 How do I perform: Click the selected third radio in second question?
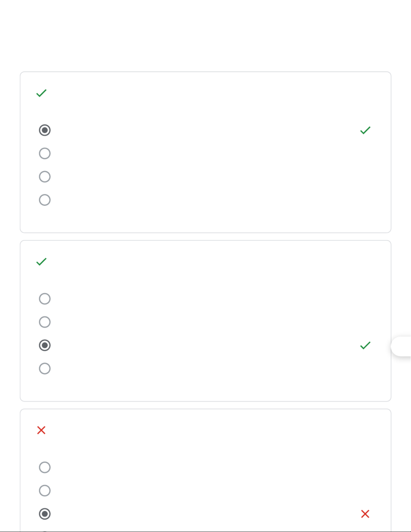coord(45,345)
